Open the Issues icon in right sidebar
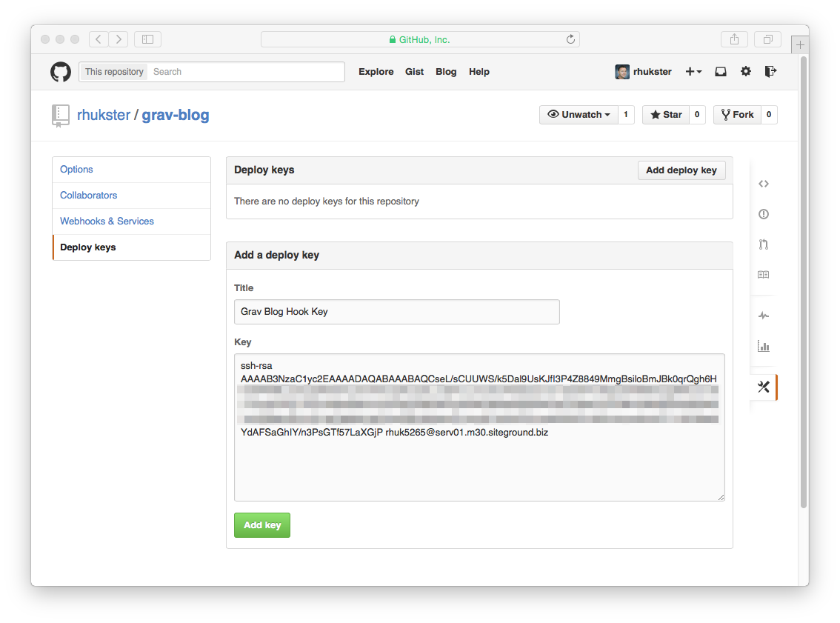The width and height of the screenshot is (840, 623). [764, 214]
